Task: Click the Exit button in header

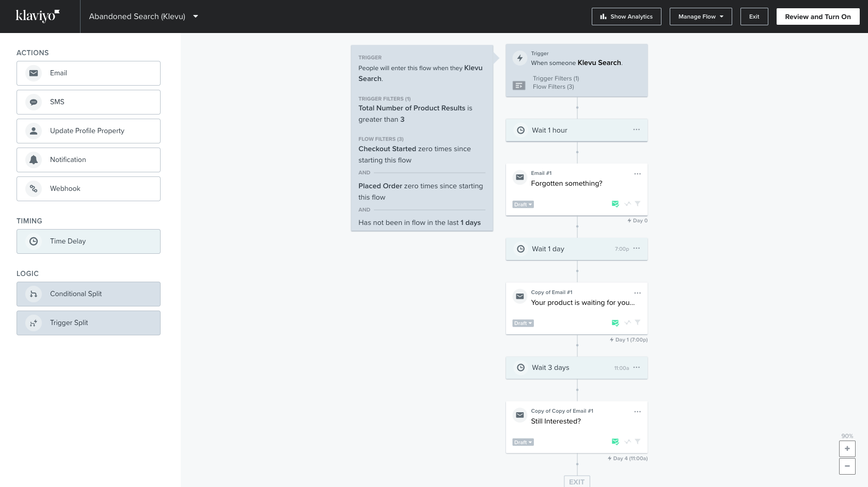Action: pyautogui.click(x=754, y=17)
